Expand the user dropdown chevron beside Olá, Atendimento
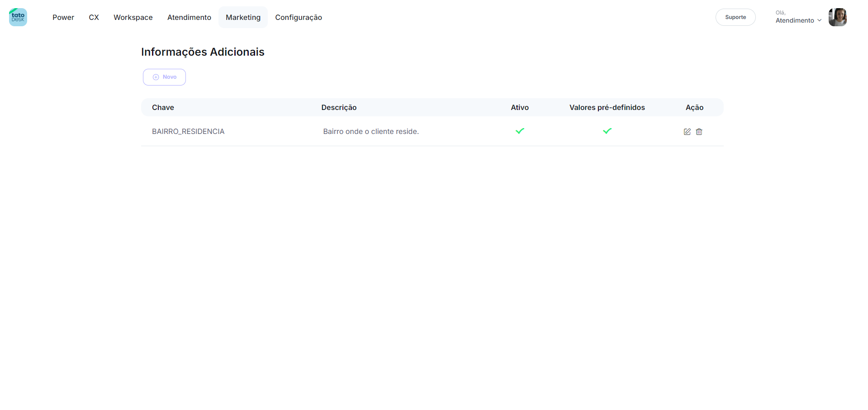Screen dimensions: 868x410 [x=819, y=20]
